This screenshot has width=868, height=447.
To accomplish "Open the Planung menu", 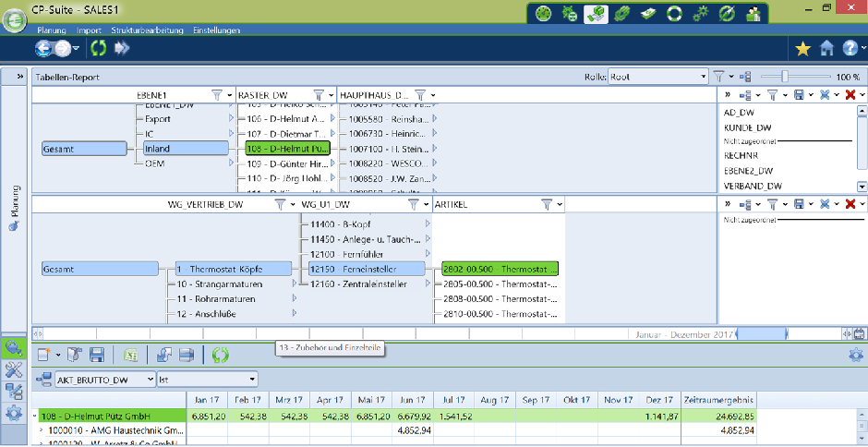I will click(x=52, y=30).
